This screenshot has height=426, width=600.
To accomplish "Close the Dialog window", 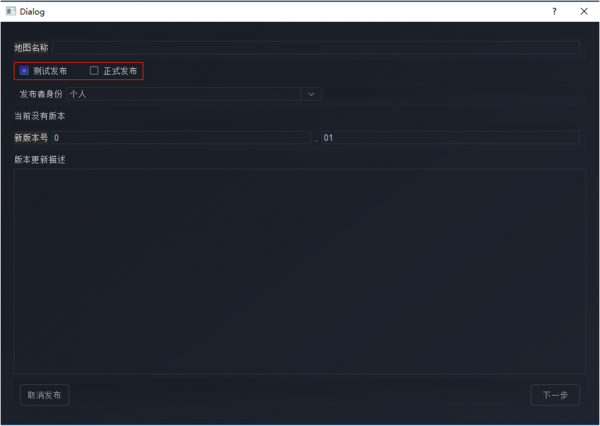I will [584, 11].
